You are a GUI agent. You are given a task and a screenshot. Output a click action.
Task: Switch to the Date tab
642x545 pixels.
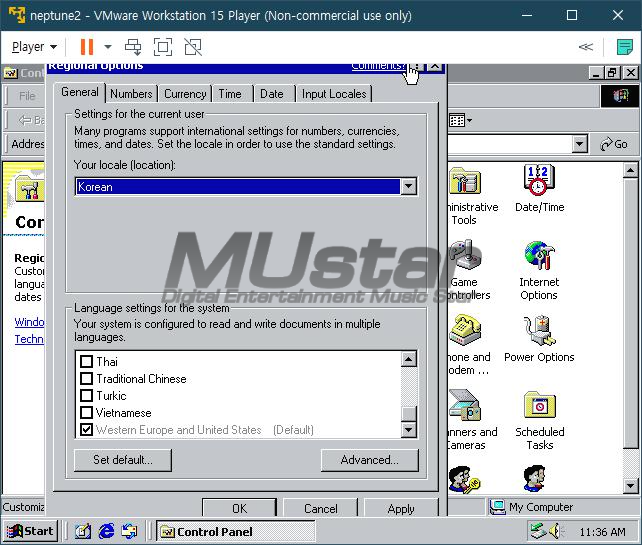point(272,94)
